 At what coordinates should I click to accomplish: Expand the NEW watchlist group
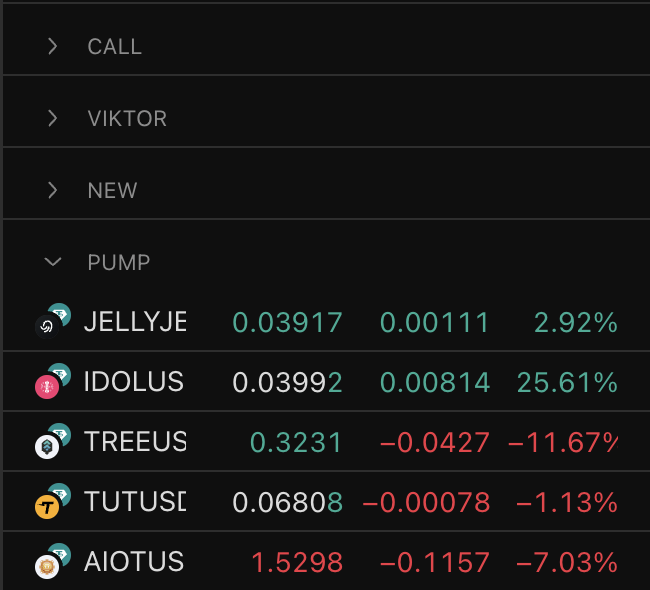click(x=53, y=190)
